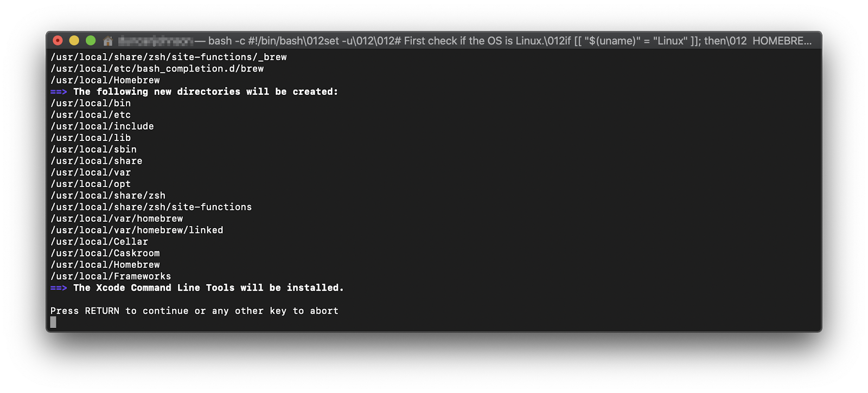Click the /usr/local/etc/bash_completion.d/brew line
The image size is (868, 393).
[157, 69]
